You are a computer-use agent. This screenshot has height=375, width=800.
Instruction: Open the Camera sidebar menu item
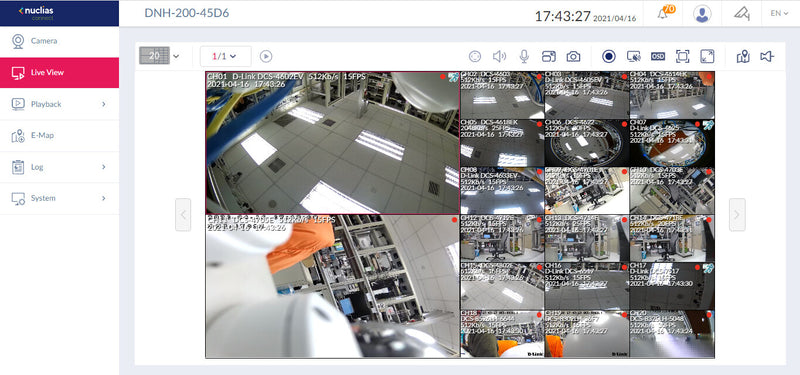point(59,41)
